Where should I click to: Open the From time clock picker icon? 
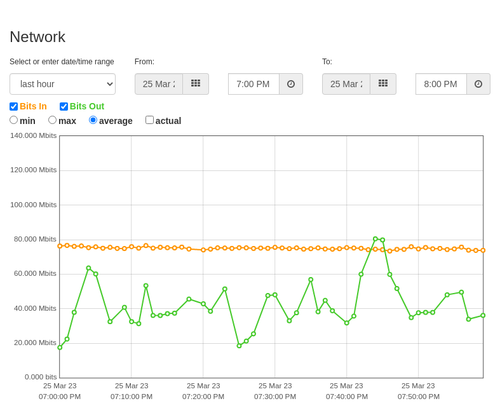[x=291, y=84]
